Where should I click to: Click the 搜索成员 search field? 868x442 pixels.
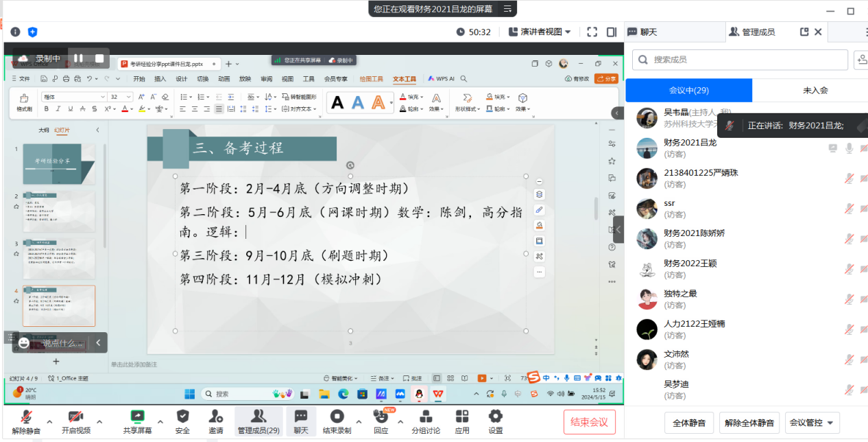click(739, 60)
